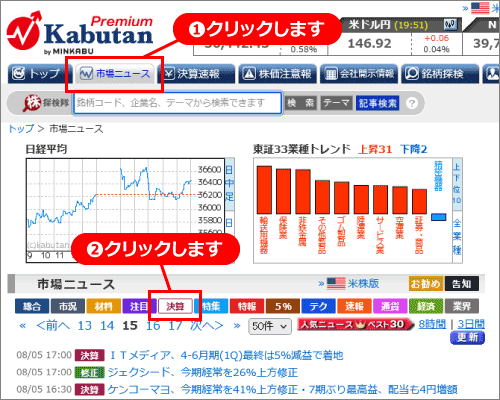
Task: Click the green 修正 tag on ジェクシード row
Action: tap(89, 372)
